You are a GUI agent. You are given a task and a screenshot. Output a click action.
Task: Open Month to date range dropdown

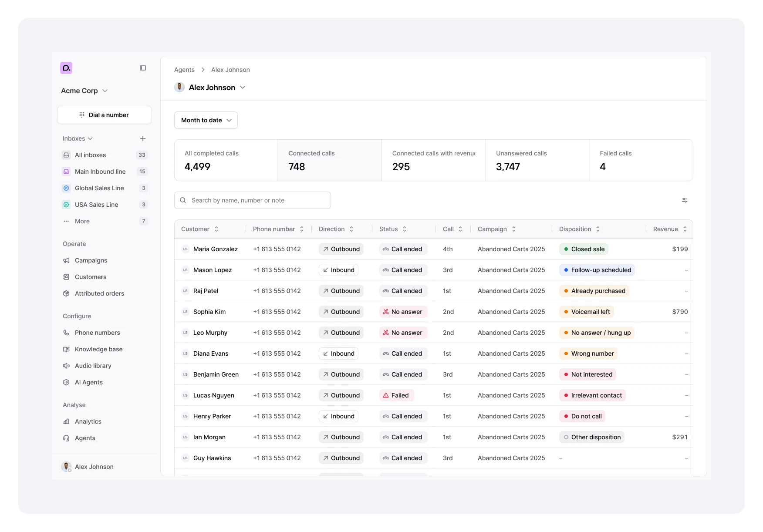pyautogui.click(x=206, y=120)
